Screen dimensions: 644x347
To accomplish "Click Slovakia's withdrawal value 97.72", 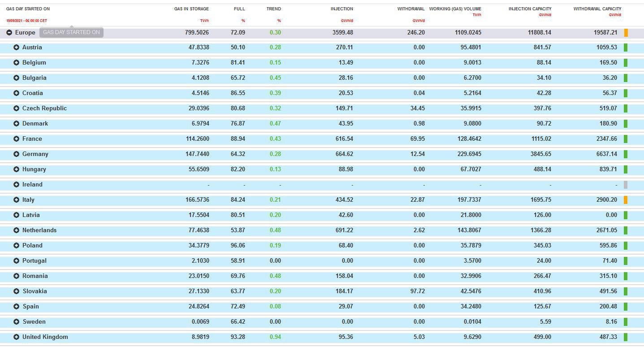I will [418, 291].
